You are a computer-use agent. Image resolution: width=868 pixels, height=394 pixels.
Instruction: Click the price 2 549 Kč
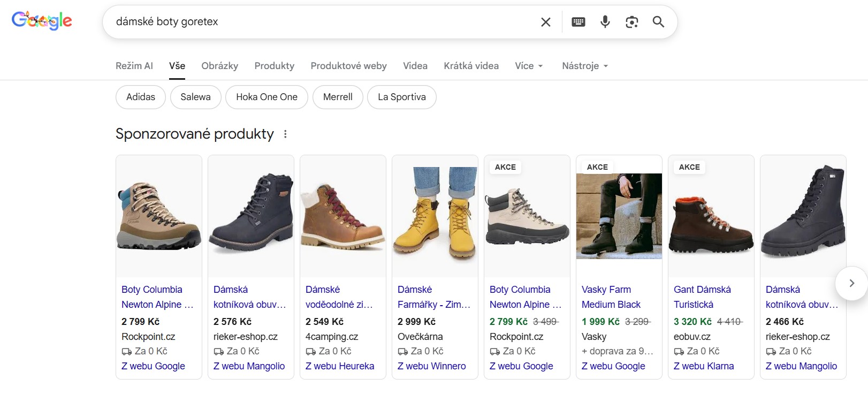point(324,322)
